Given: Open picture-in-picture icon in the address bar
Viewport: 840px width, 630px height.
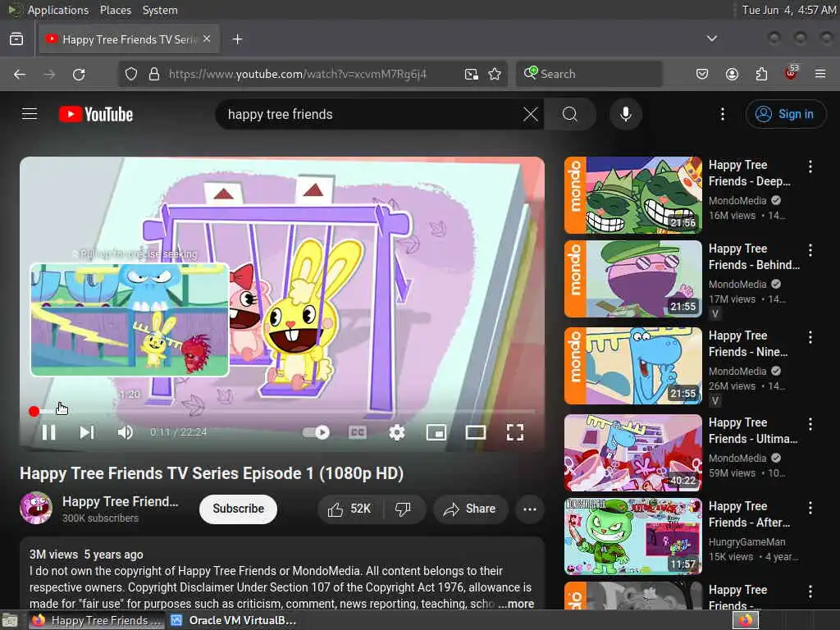Looking at the screenshot, I should pos(472,74).
